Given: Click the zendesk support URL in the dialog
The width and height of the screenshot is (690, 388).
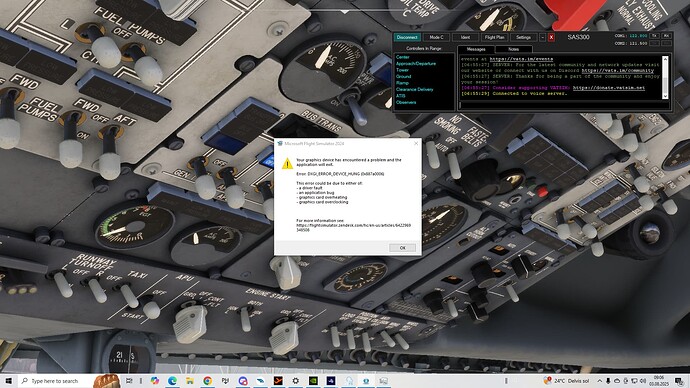Looking at the screenshot, I should coord(353,227).
